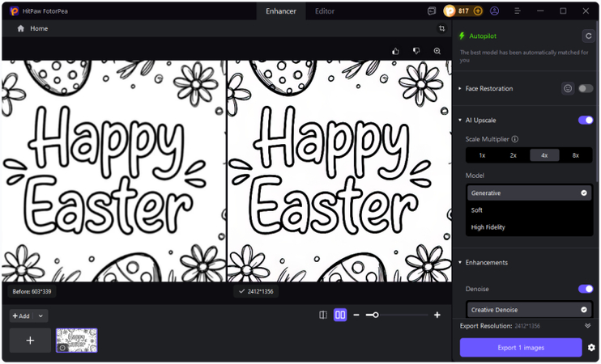Click the "Before: 603*339" label

click(x=32, y=291)
